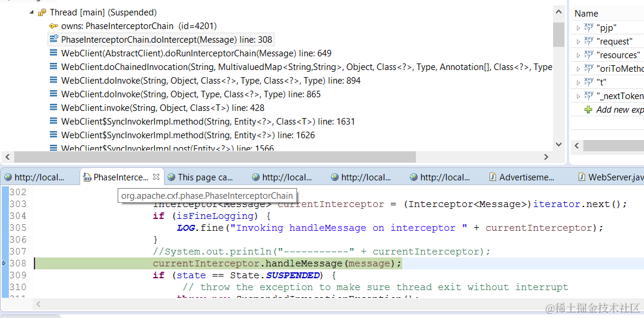Screen dimensions: 644x318
Task: Select WebClient.invoke line: 428 frame
Action: 163,108
